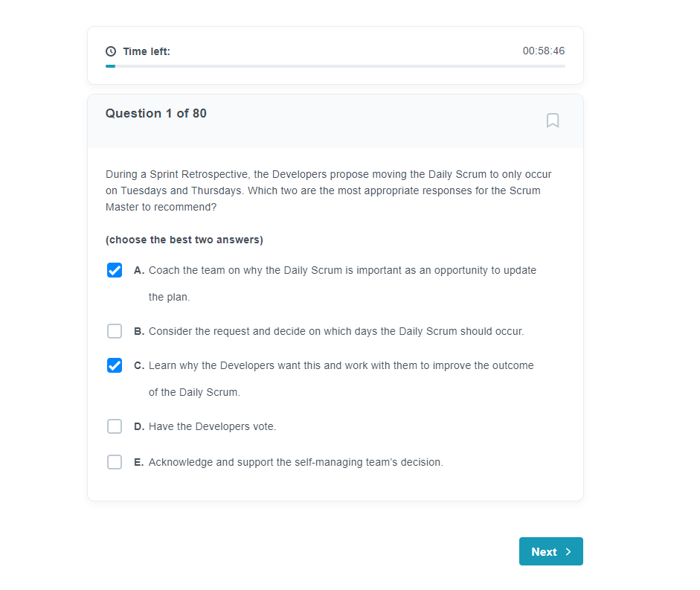Click the question text about Sprint Retrospective
The height and width of the screenshot is (590, 700).
[x=329, y=190]
